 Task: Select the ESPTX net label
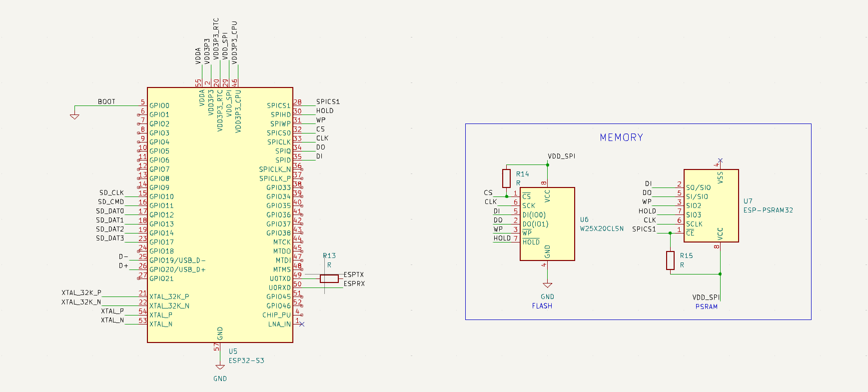354,274
